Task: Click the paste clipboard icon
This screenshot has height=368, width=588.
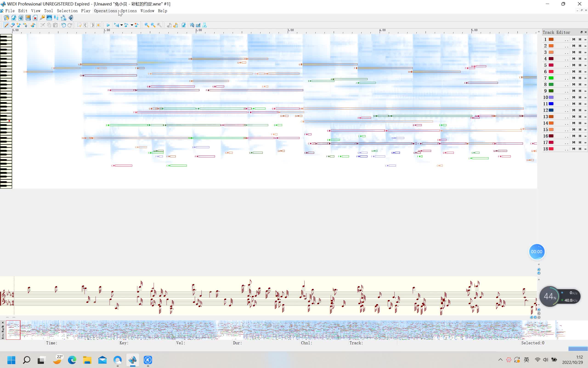Action: pyautogui.click(x=55, y=25)
